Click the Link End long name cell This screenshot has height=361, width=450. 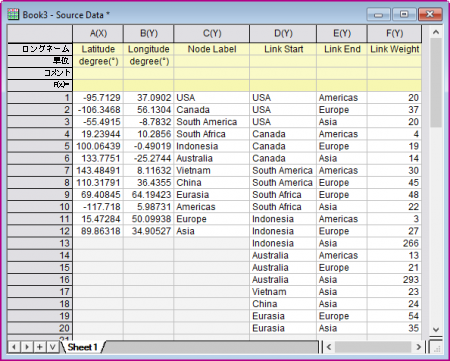pos(342,49)
